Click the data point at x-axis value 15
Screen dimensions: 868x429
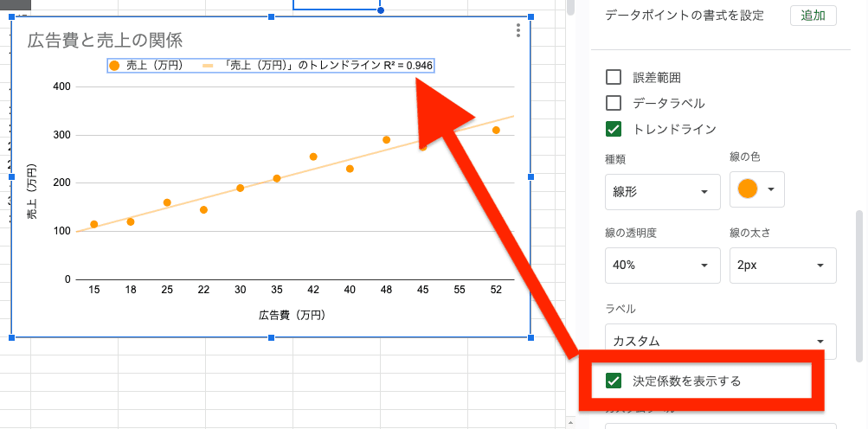pyautogui.click(x=94, y=225)
